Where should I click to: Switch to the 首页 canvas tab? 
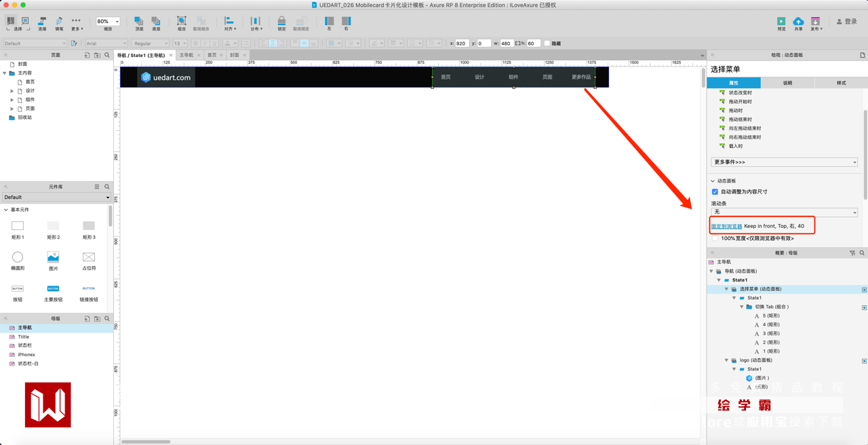212,55
